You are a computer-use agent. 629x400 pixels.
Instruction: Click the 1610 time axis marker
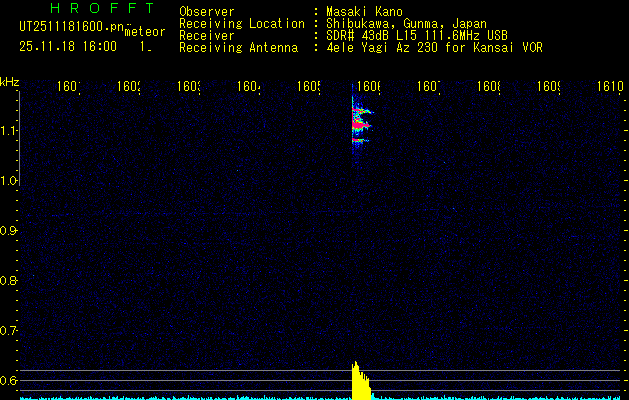[610, 87]
